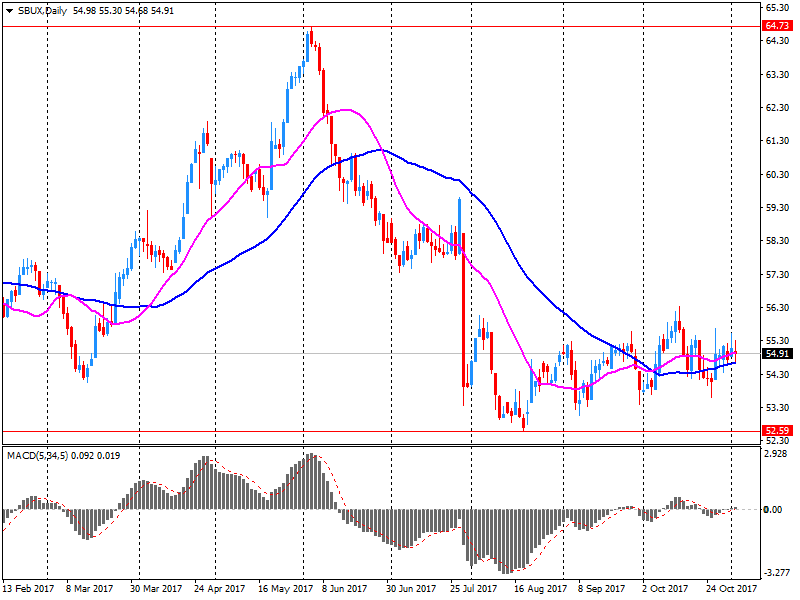The width and height of the screenshot is (800, 600).
Task: Click the 62.30 price scale value
Action: point(777,108)
